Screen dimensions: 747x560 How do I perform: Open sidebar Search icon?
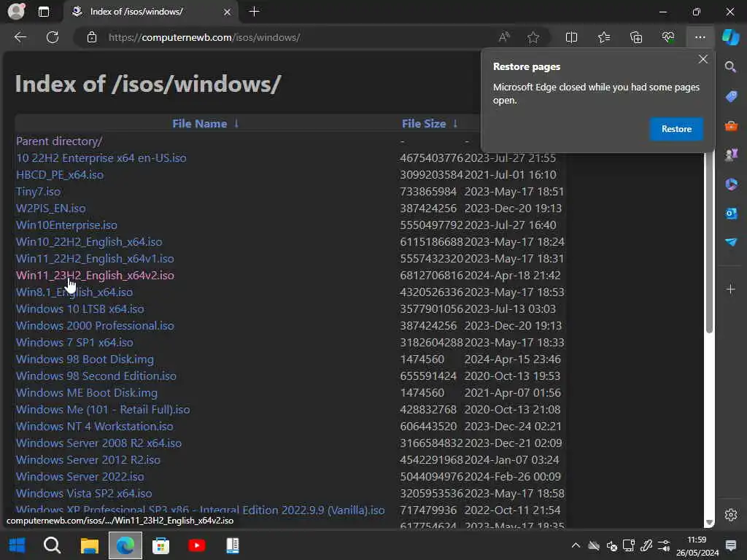[731, 66]
